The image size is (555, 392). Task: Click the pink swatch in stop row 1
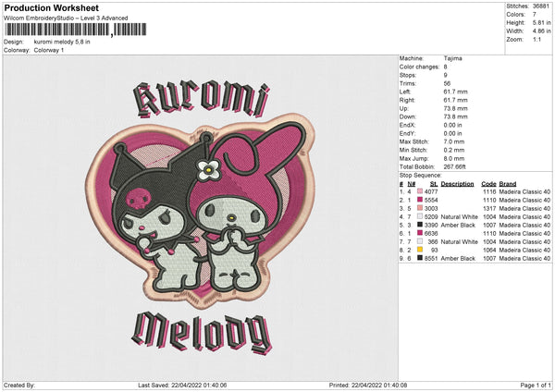coord(420,191)
